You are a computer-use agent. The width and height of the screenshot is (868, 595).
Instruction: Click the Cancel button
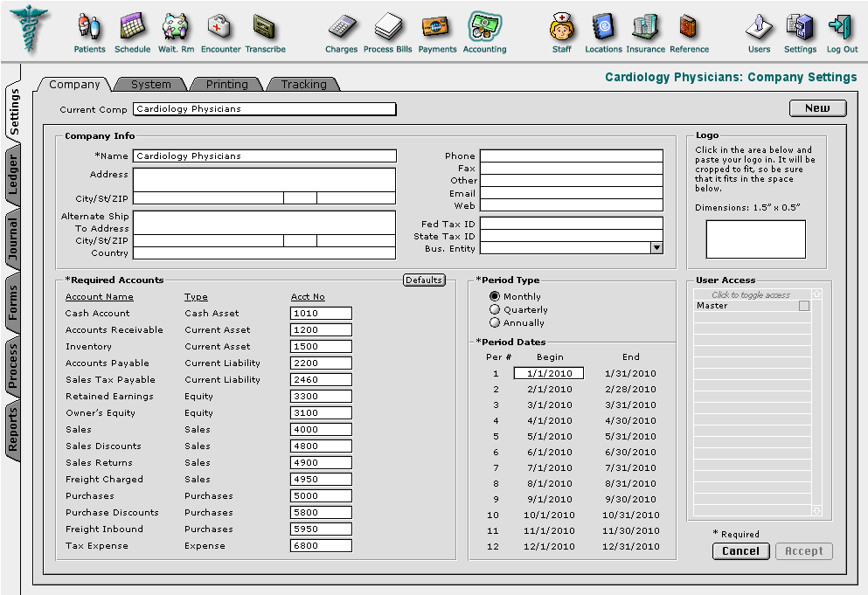pyautogui.click(x=740, y=550)
